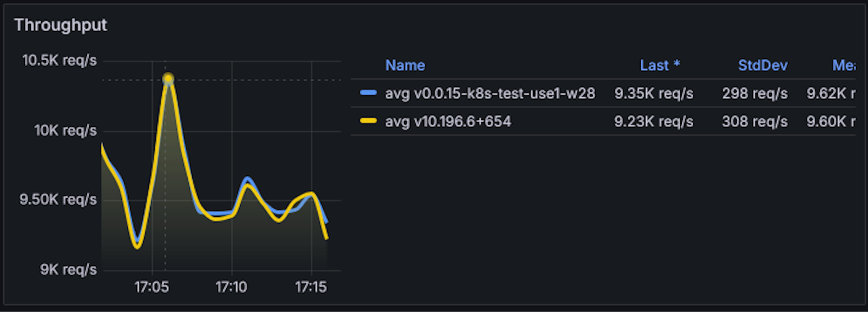Click the 10.5K req/s y-axis label
The height and width of the screenshot is (312, 868).
coord(60,60)
